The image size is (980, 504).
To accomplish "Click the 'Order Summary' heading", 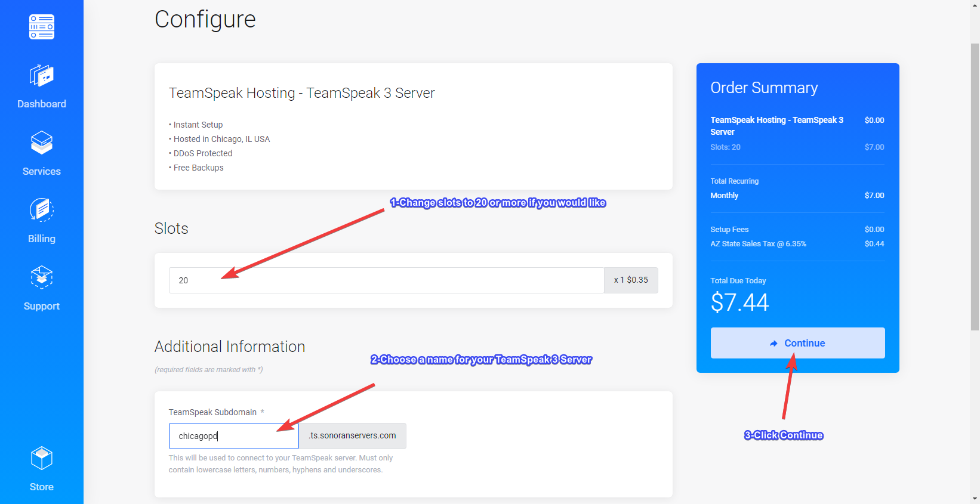I will pyautogui.click(x=764, y=88).
